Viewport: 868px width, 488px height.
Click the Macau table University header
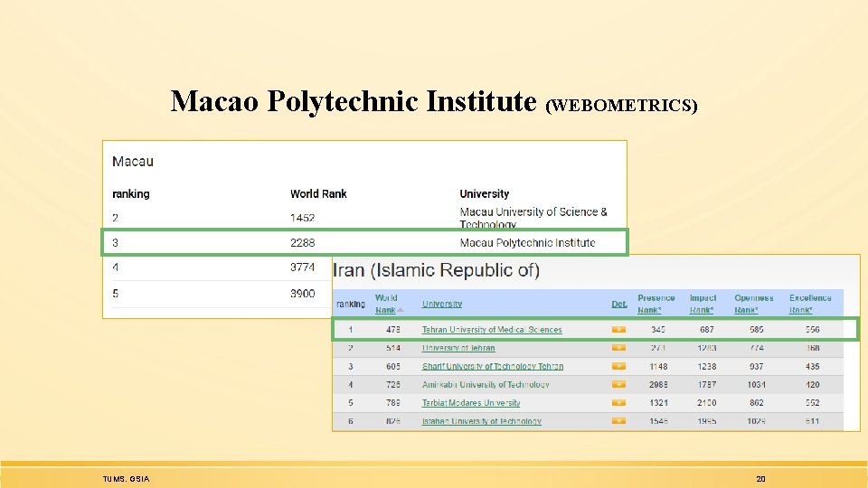485,194
